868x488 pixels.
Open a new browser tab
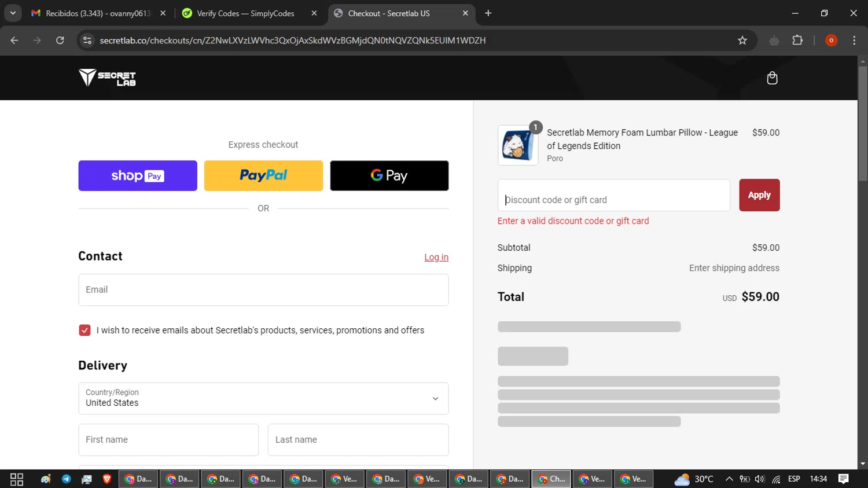click(x=488, y=13)
